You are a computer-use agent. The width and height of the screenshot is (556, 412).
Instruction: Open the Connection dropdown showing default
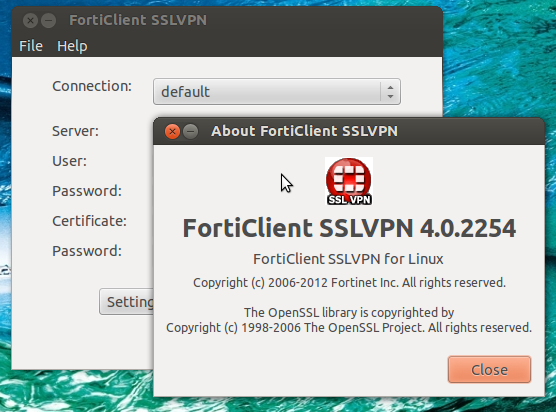tap(277, 92)
